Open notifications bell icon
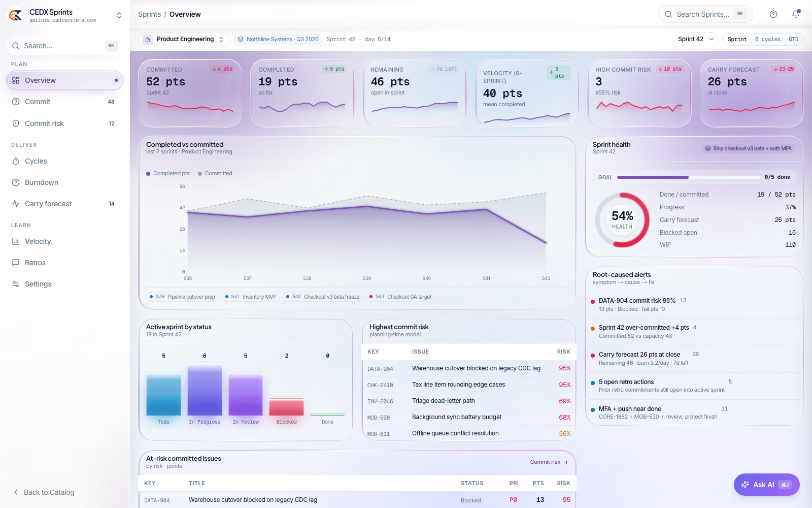This screenshot has width=812, height=508. click(796, 14)
